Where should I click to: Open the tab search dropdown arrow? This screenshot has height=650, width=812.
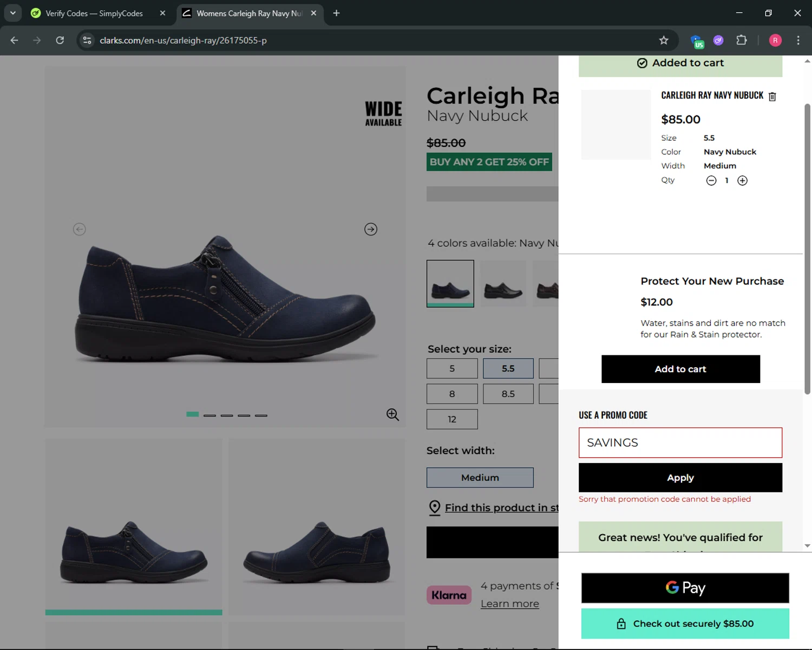tap(12, 13)
